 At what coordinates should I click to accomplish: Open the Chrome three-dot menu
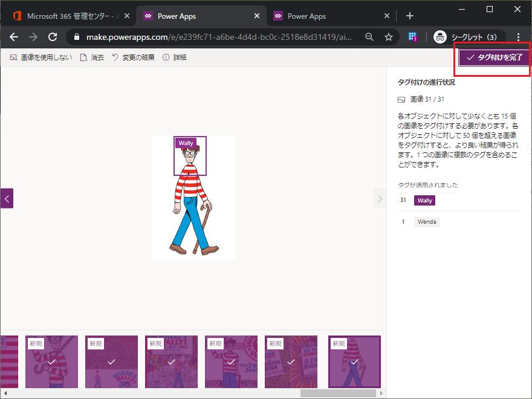[518, 37]
